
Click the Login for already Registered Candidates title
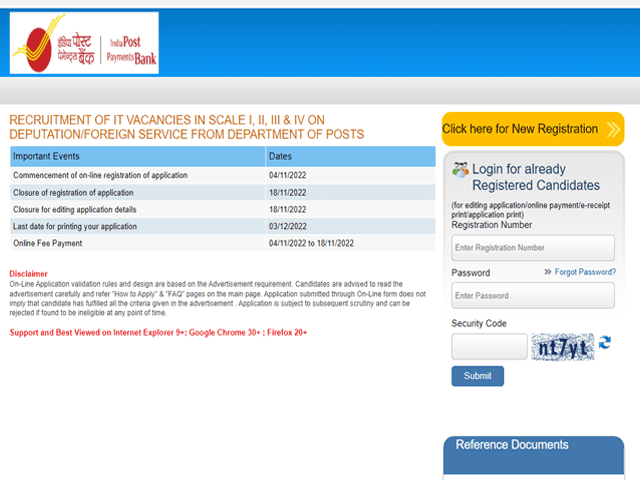[536, 177]
